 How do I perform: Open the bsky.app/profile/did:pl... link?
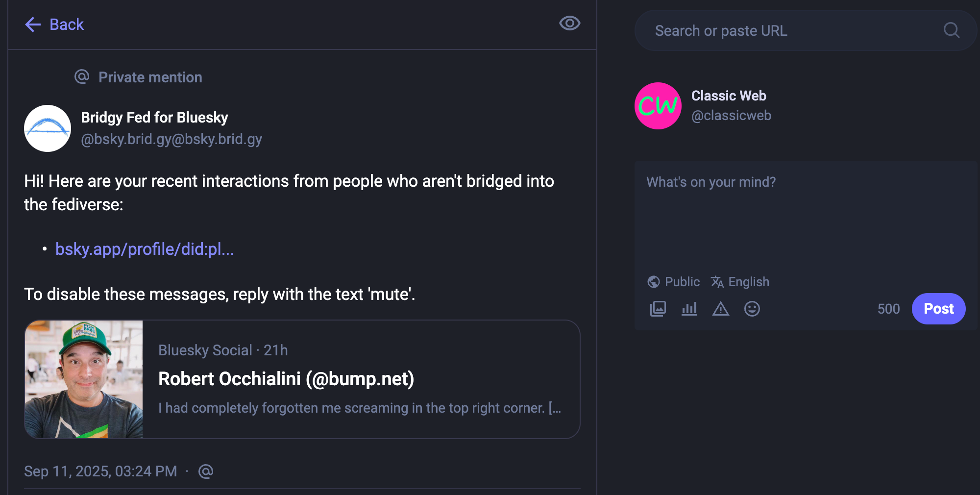click(x=145, y=249)
